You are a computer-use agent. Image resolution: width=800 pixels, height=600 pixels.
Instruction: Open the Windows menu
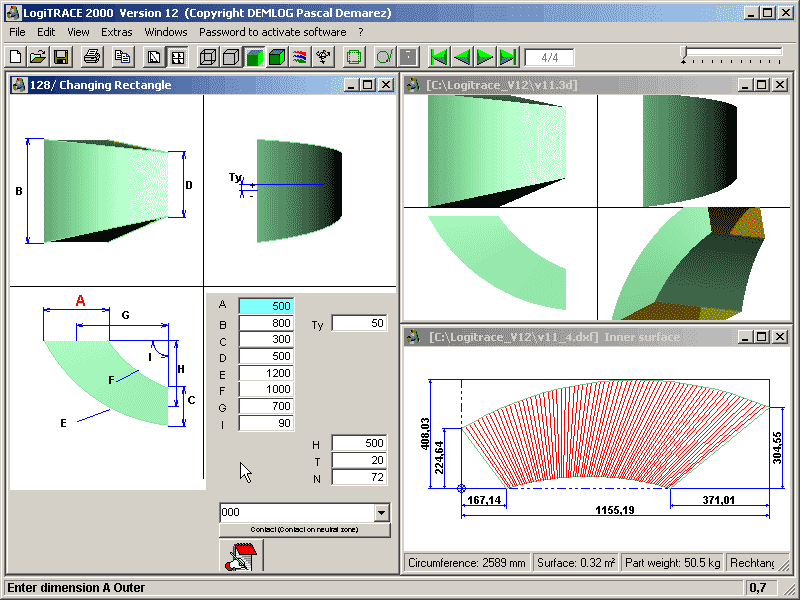165,32
